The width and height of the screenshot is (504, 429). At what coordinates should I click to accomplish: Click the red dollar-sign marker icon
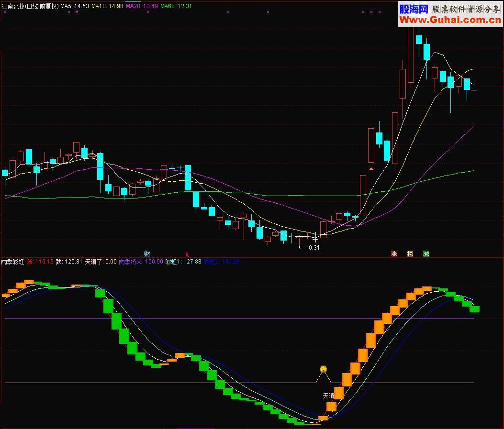[x=187, y=255]
